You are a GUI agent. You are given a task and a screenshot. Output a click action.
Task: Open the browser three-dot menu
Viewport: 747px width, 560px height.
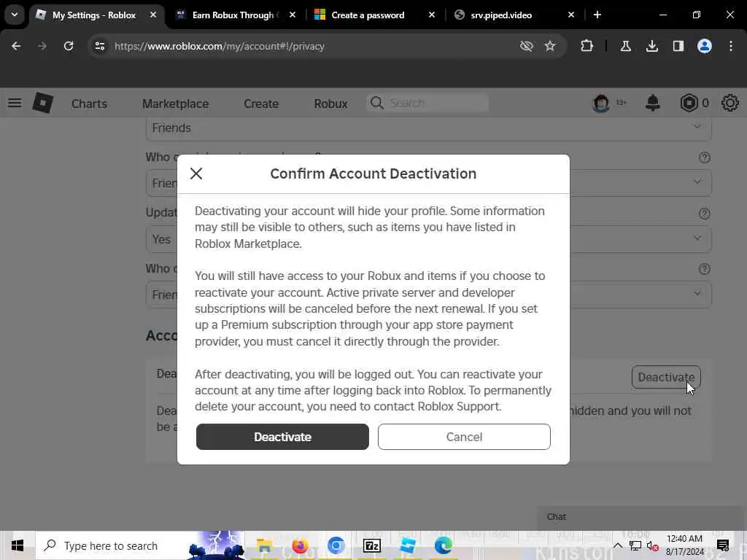(731, 46)
